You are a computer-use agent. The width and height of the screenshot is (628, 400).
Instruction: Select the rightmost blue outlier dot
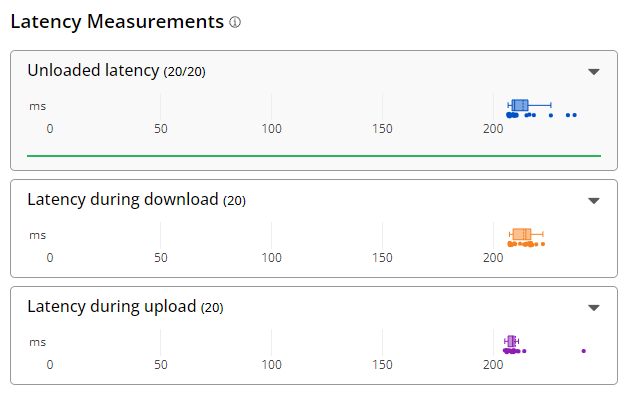(575, 116)
